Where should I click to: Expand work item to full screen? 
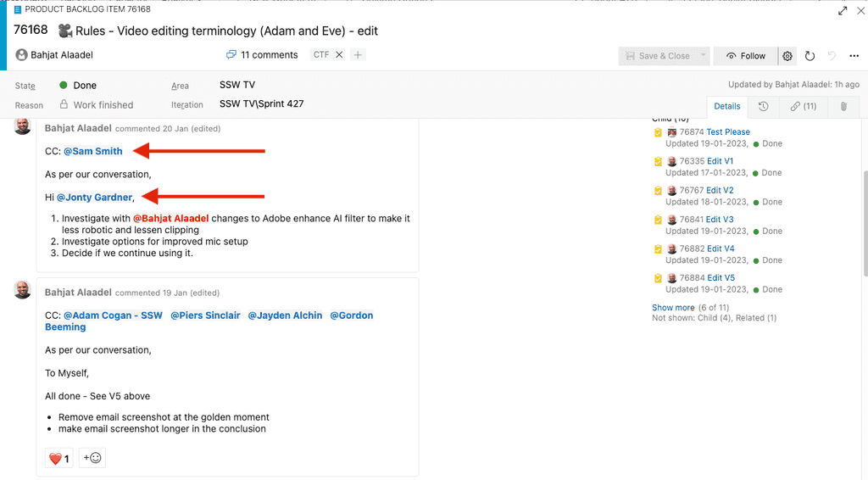843,11
